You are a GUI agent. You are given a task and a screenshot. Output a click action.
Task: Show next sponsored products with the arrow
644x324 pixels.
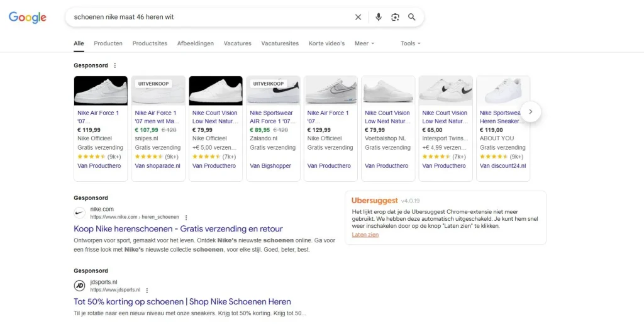pyautogui.click(x=531, y=112)
